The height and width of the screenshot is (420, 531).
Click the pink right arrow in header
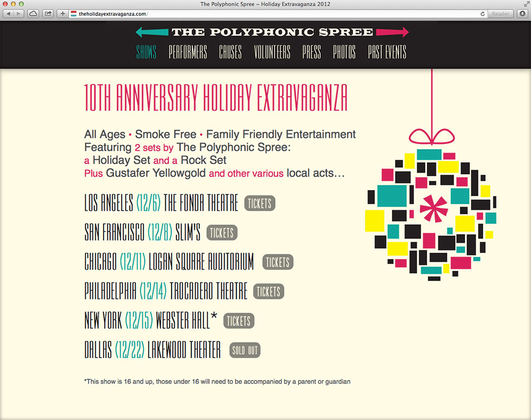[392, 32]
